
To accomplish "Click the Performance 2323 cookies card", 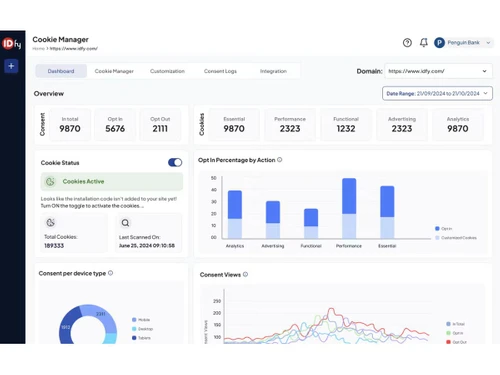I will click(290, 124).
